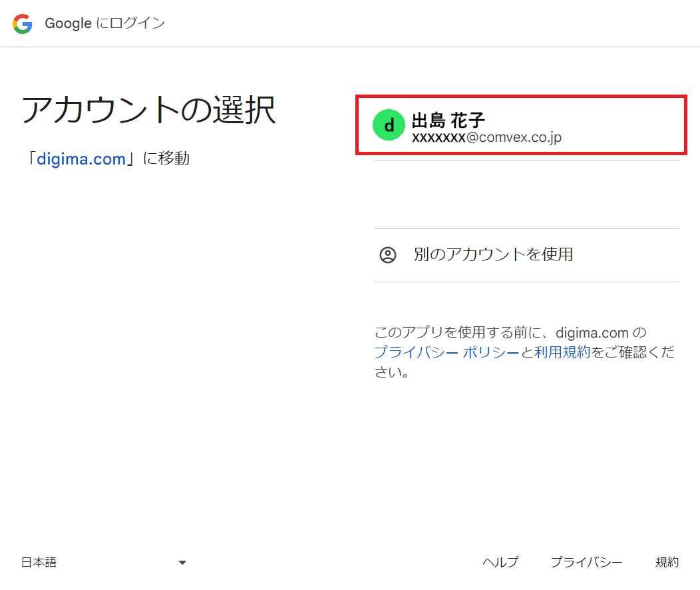Click the Google G logo

click(23, 24)
